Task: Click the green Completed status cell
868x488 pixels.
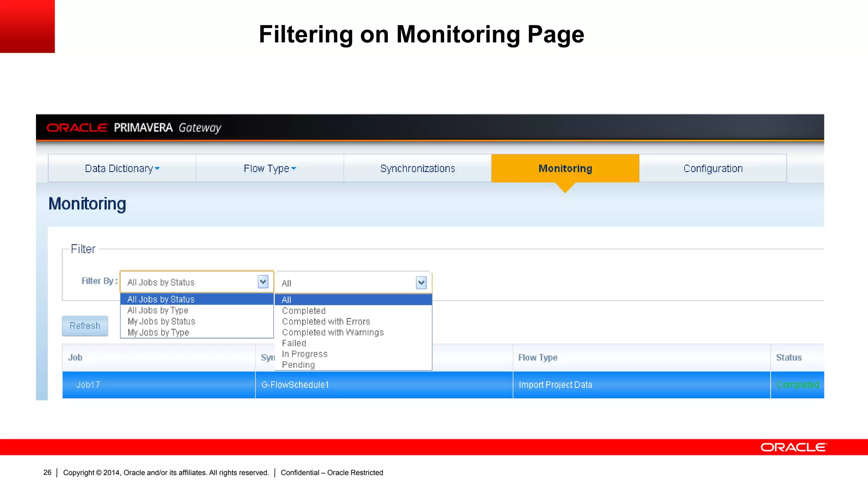Action: pyautogui.click(x=797, y=385)
